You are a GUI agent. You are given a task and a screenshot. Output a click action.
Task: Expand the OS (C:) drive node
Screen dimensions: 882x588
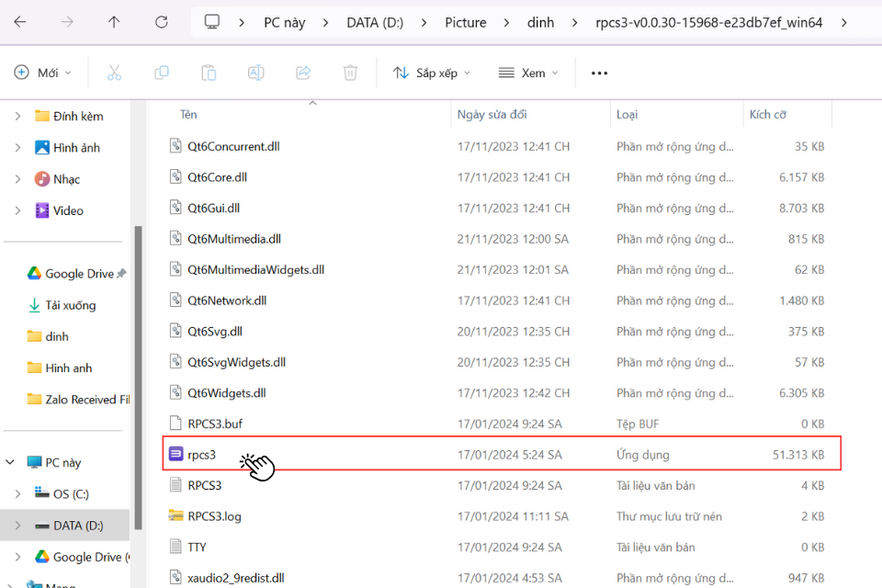[x=17, y=493]
